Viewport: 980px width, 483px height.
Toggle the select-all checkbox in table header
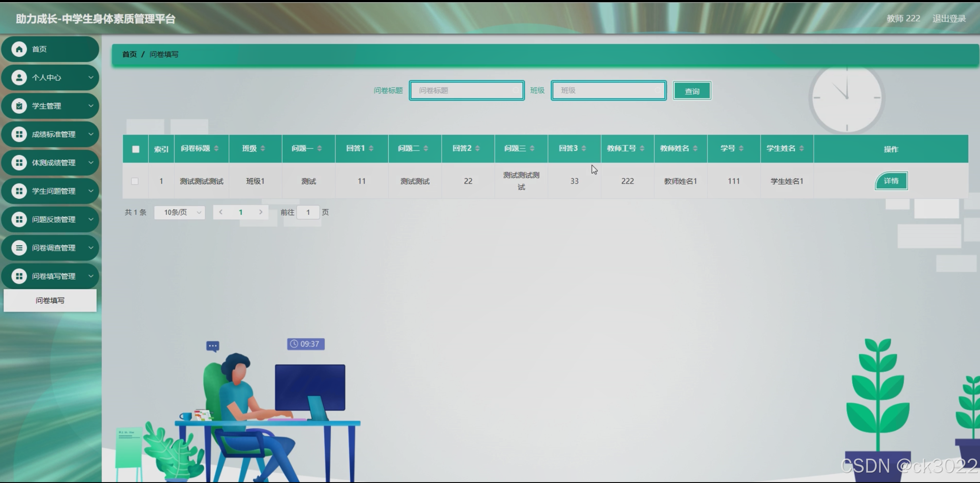click(136, 149)
